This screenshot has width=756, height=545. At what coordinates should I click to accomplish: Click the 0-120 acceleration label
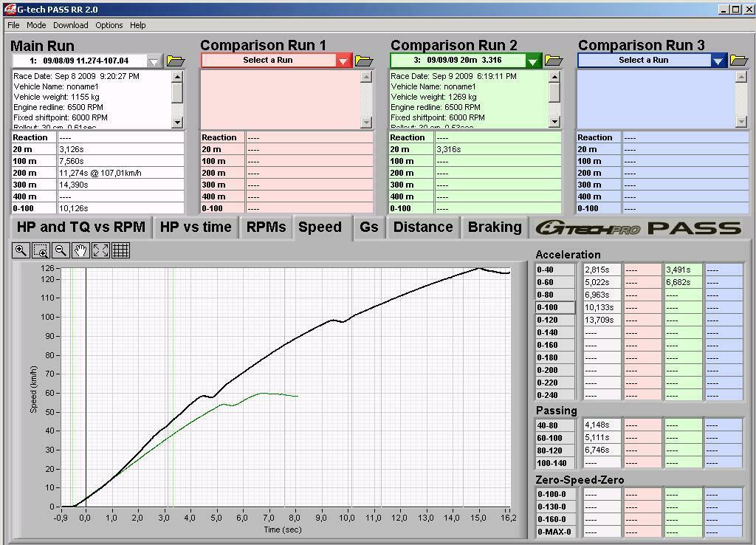[x=555, y=321]
